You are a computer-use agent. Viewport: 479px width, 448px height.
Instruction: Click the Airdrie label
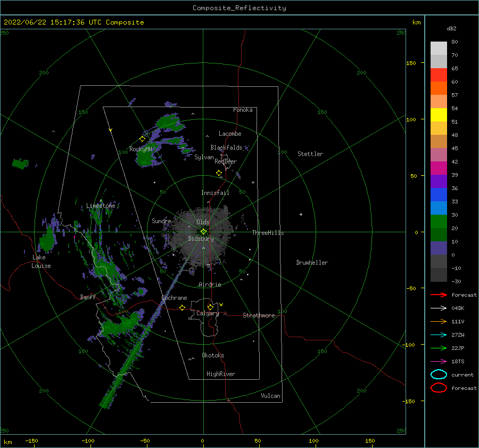[210, 284]
